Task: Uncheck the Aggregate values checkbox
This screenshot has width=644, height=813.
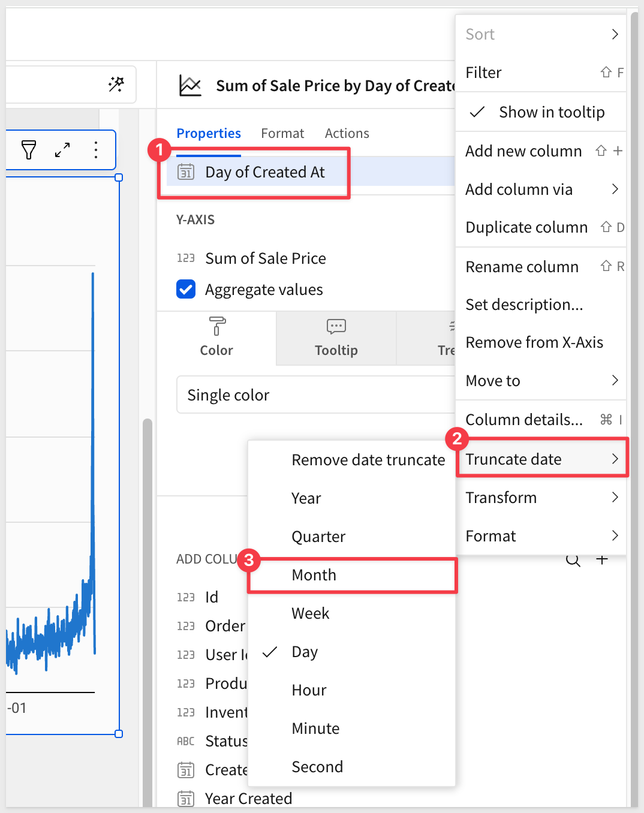Action: (x=186, y=290)
